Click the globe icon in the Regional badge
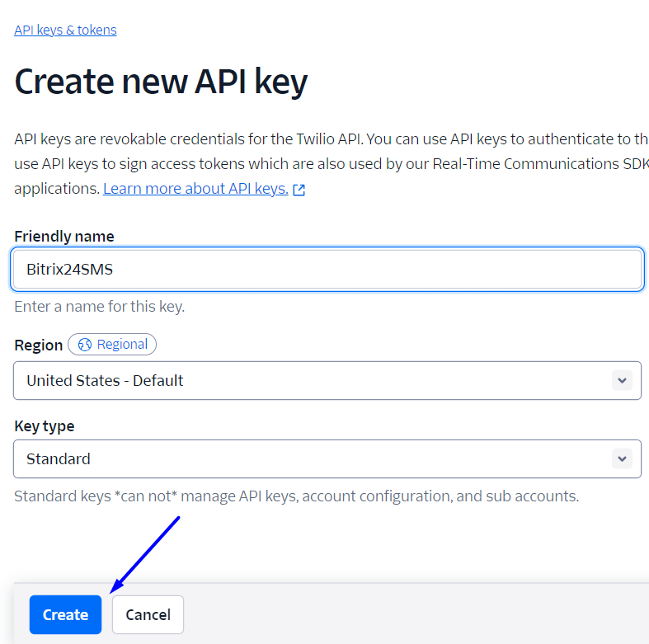This screenshot has width=649, height=644. (x=85, y=345)
